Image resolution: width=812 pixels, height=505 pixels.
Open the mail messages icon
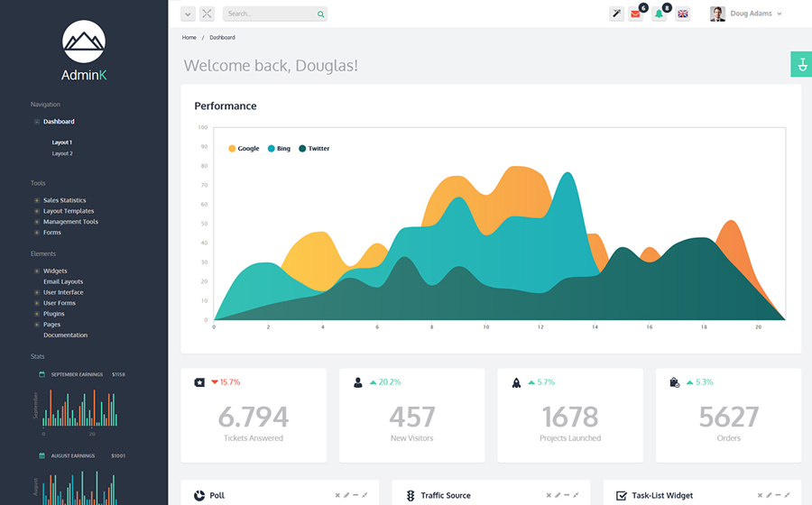click(x=636, y=14)
